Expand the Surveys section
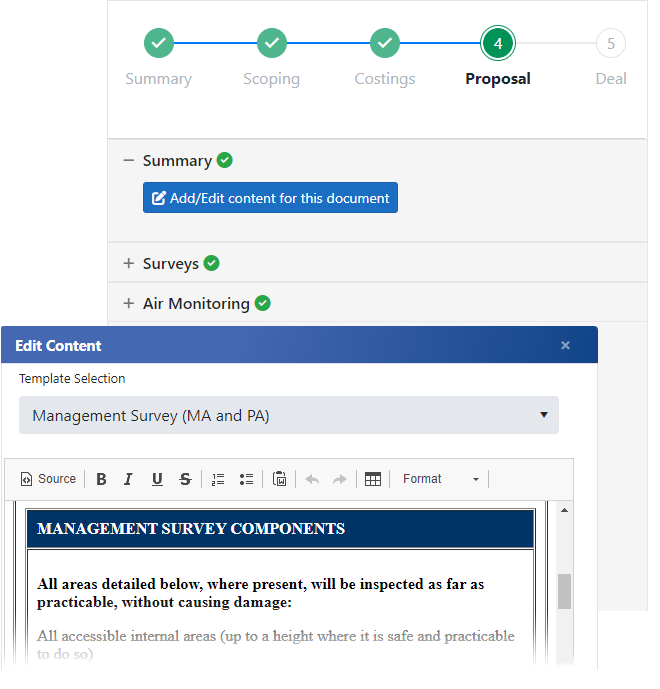 129,263
